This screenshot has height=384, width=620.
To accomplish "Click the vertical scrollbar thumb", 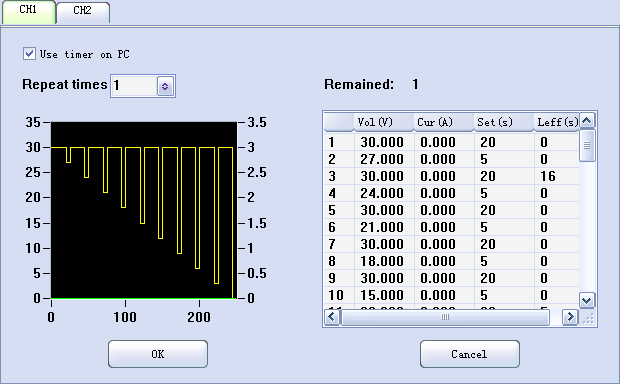I will pos(587,145).
